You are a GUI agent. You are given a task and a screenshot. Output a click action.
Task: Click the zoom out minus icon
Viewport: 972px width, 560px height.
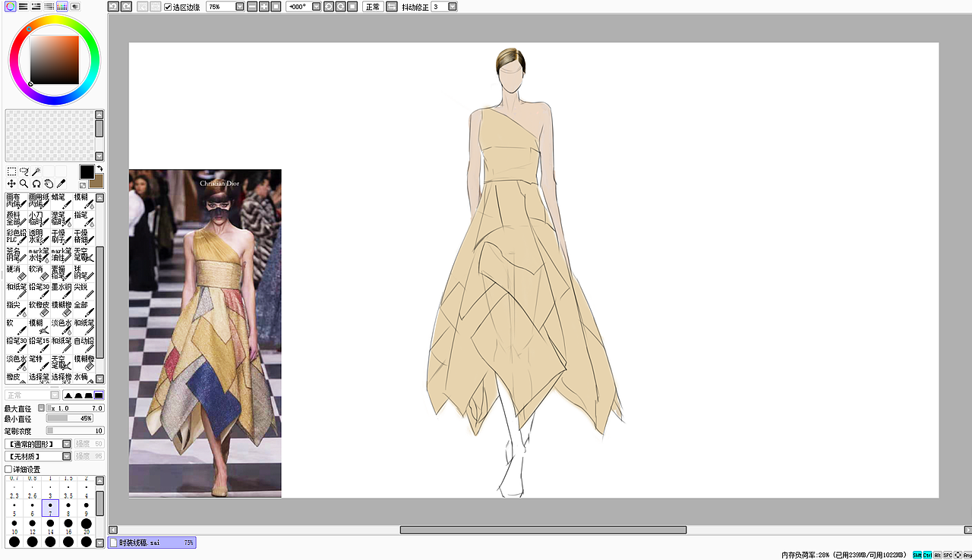coord(252,7)
